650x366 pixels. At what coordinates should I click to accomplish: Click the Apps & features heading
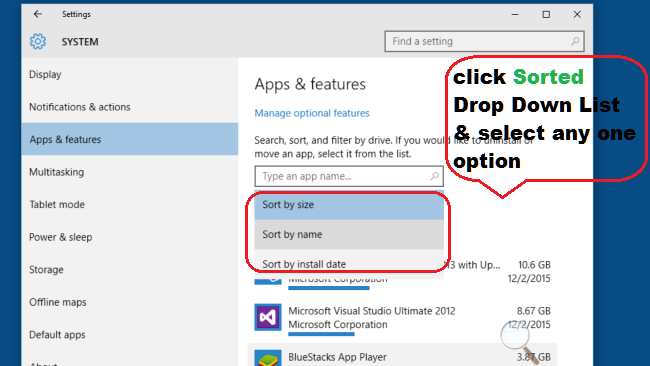(310, 84)
